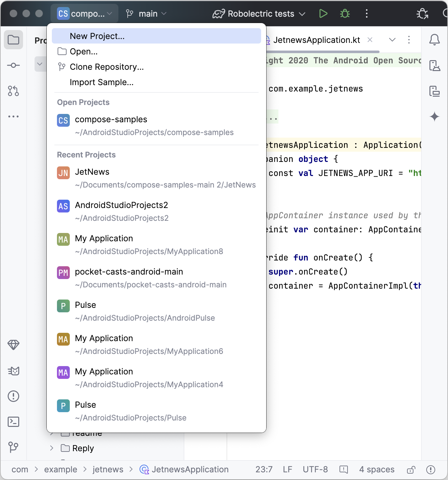The height and width of the screenshot is (480, 448).
Task: Open the Robolectric tests configuration dropdown
Action: [259, 14]
